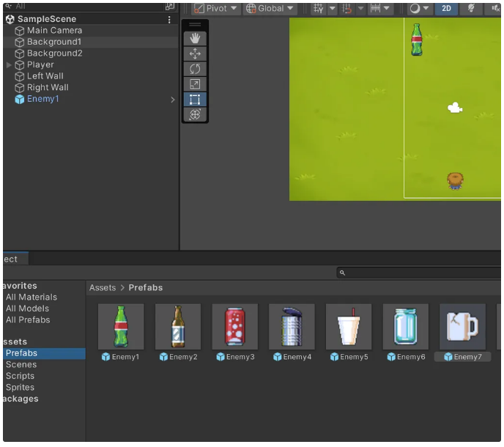Open the Sprites folder
Viewport: 504px width, 447px height.
20,388
